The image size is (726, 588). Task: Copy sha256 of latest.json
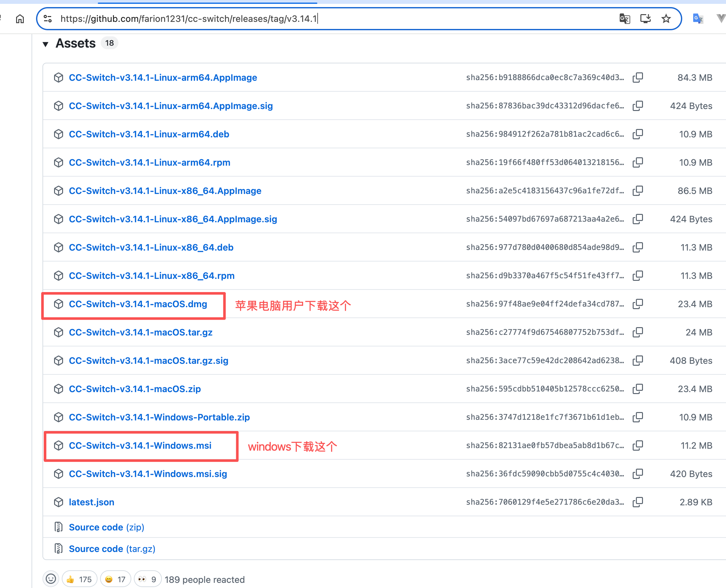638,502
